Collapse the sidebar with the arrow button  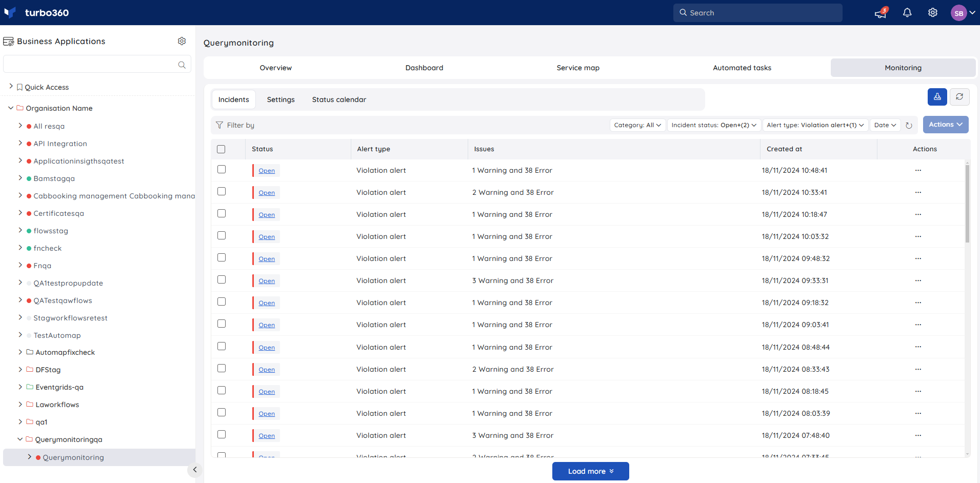click(x=195, y=470)
